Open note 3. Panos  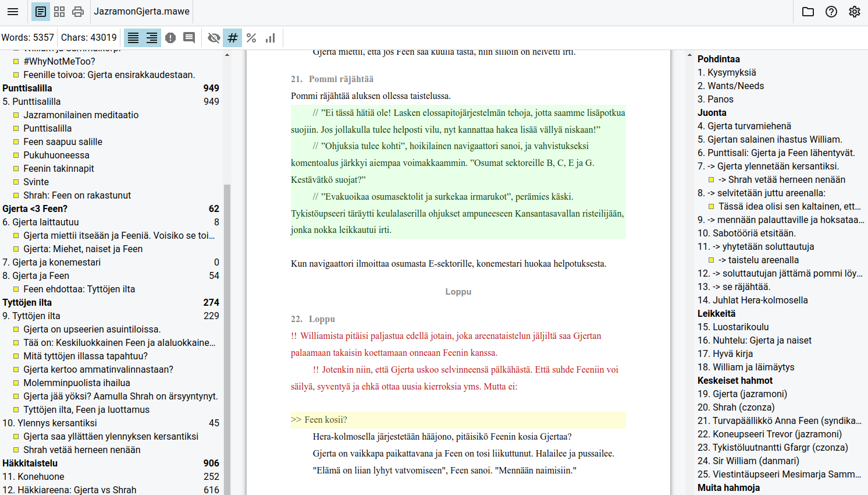[x=716, y=99]
